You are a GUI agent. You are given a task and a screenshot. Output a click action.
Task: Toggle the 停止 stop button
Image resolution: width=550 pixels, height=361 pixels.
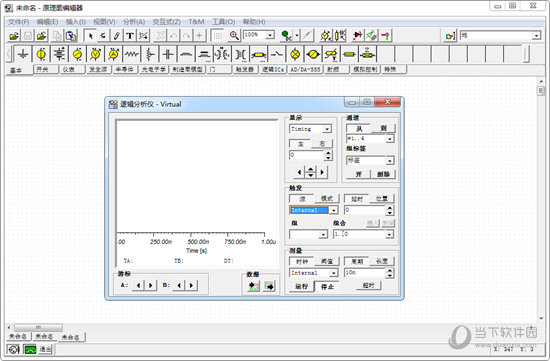327,286
